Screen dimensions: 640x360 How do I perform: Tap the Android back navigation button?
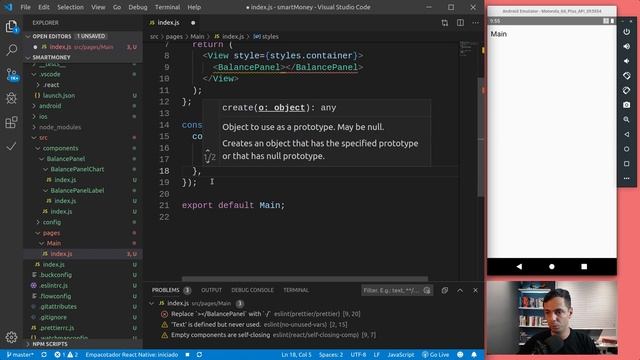pyautogui.click(x=519, y=267)
